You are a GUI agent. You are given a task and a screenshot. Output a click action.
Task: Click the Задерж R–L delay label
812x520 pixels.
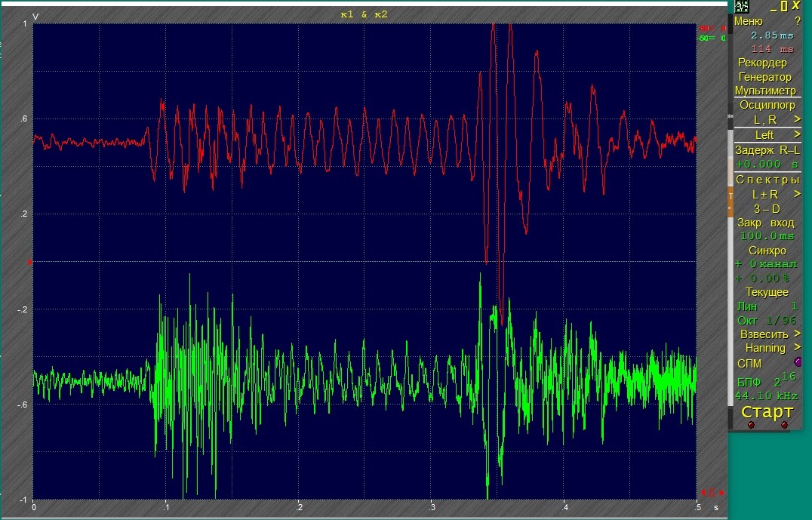tap(767, 150)
